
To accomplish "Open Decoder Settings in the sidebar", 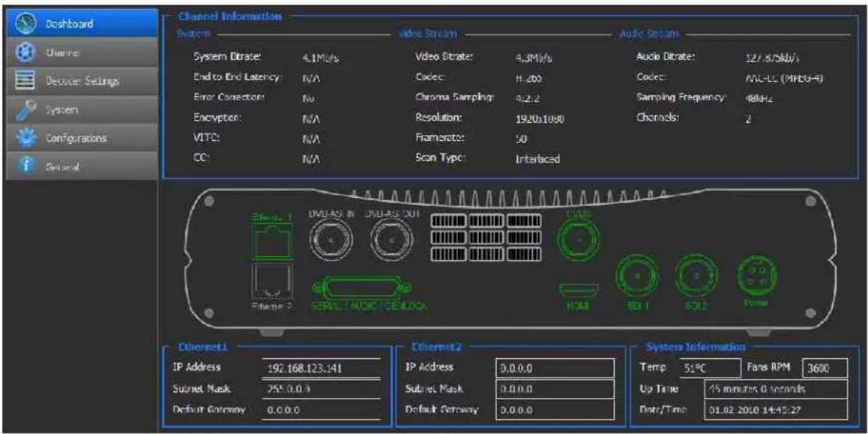I will [x=82, y=81].
